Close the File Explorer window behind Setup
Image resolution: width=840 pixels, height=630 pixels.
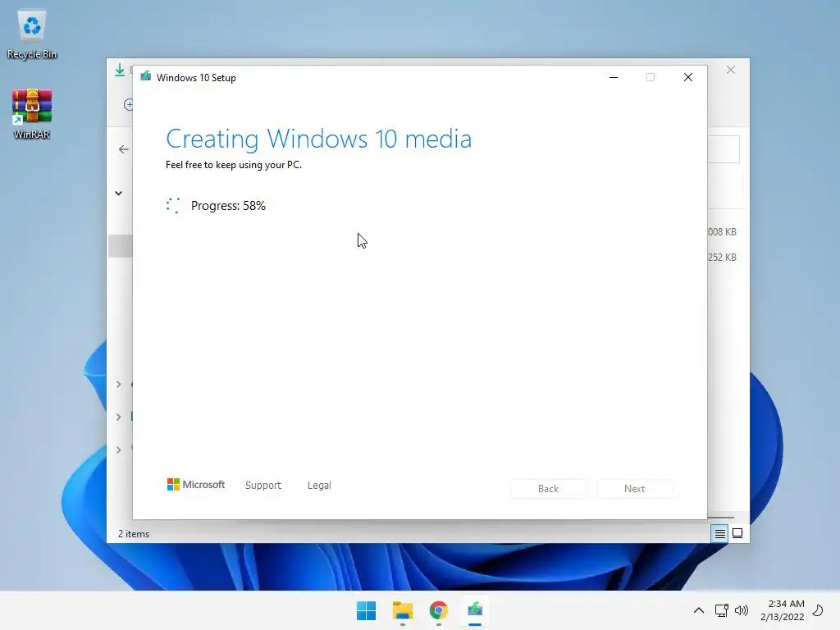(731, 70)
